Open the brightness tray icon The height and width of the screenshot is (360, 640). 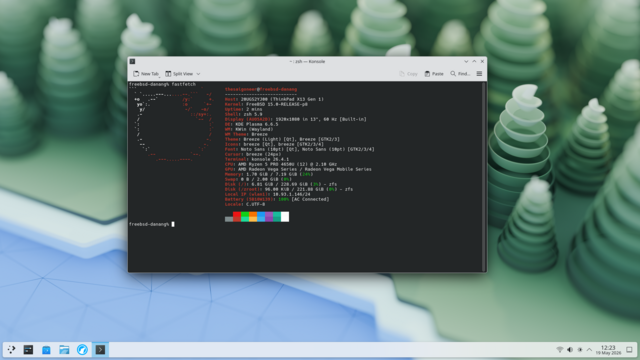click(580, 350)
